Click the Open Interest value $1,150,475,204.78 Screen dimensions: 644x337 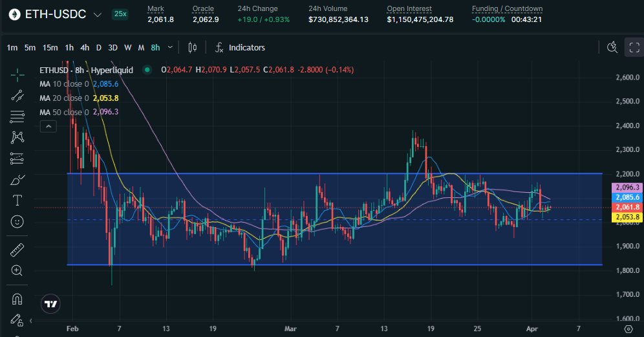tap(420, 19)
